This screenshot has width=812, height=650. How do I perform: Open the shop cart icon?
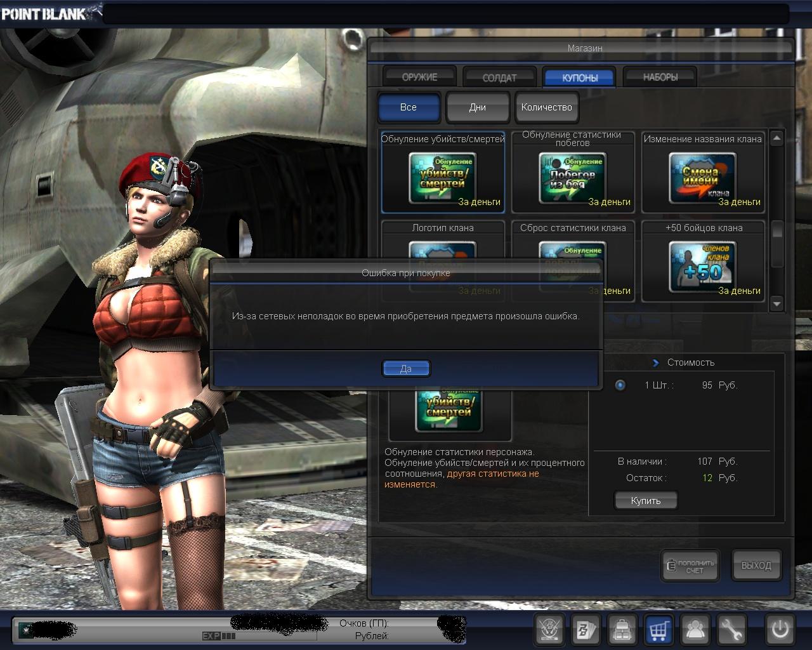tap(659, 630)
